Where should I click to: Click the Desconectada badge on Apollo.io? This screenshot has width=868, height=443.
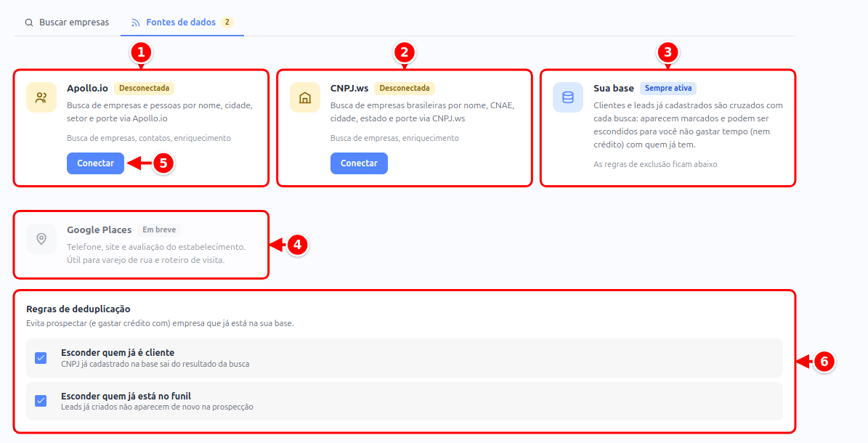click(145, 88)
